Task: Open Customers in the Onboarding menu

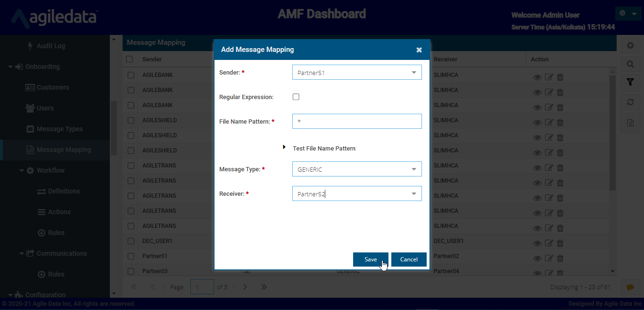Action: 52,87
